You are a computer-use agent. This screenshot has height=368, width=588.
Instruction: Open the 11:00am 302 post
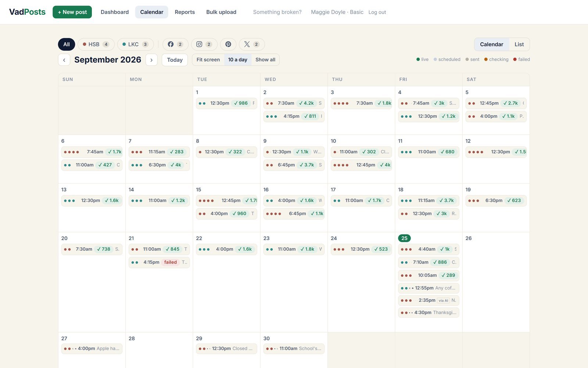pos(361,152)
